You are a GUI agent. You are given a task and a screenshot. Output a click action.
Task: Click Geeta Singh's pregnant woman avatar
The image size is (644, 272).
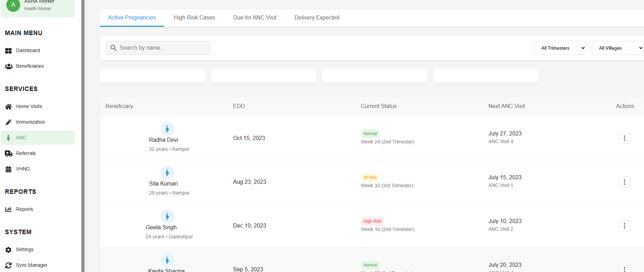click(x=167, y=216)
